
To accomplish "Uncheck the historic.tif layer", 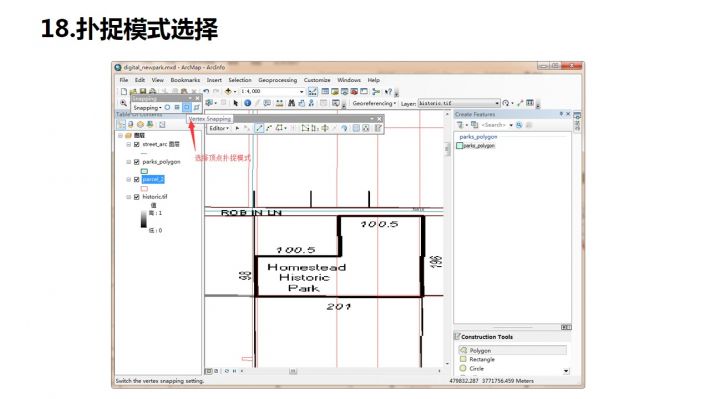I will pos(136,197).
